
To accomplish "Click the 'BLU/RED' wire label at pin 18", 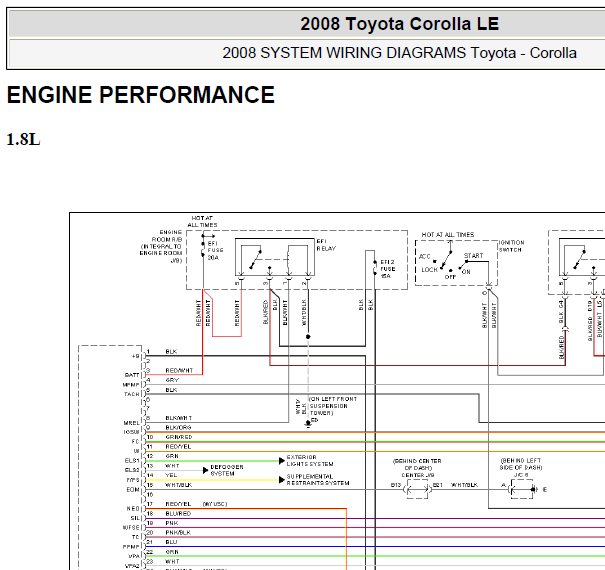I will point(178,513).
